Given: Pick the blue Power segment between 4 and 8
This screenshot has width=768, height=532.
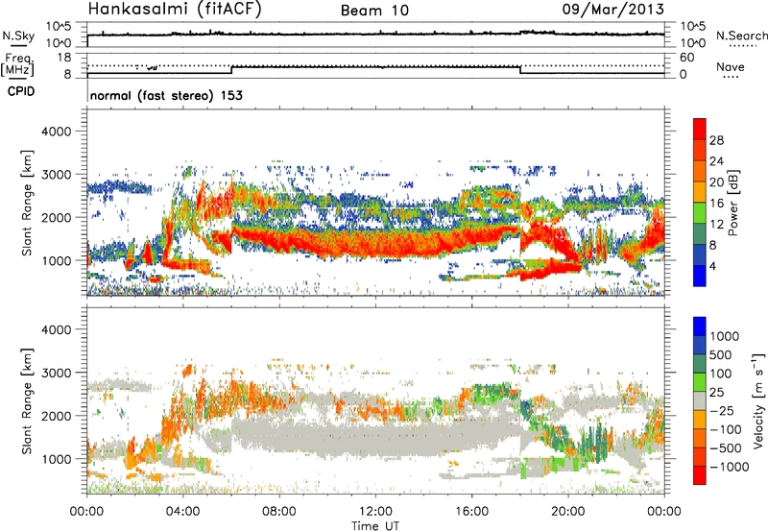Looking at the screenshot, I should (700, 254).
